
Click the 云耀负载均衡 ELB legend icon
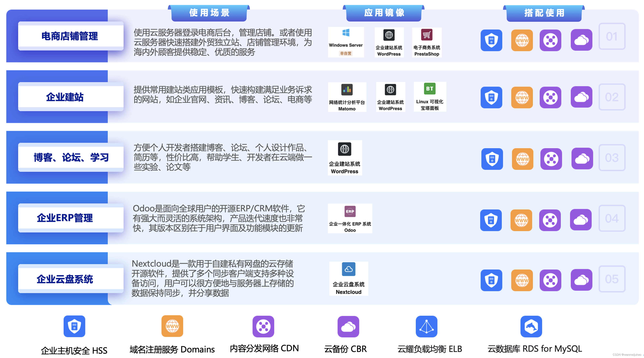click(427, 327)
